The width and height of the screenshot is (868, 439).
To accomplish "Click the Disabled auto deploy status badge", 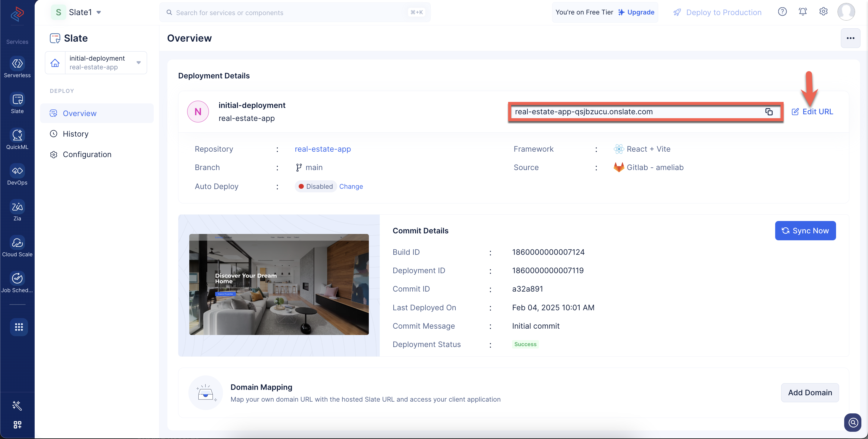I will coord(315,186).
